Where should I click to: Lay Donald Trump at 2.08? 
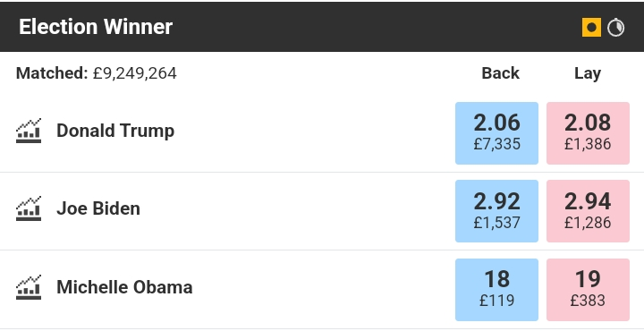point(588,133)
